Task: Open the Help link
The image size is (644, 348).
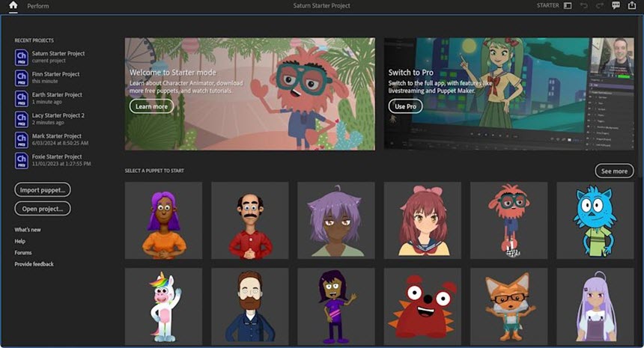Action: pos(19,241)
